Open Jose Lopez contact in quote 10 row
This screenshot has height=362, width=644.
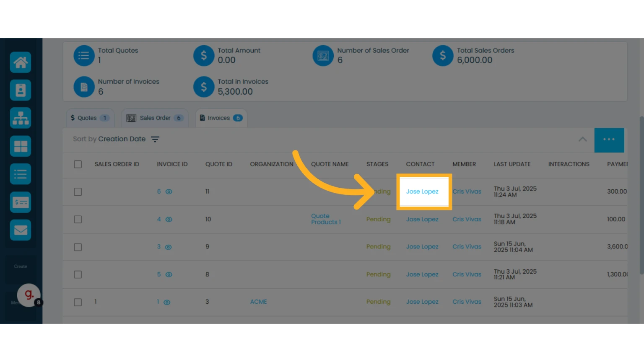coord(422,219)
